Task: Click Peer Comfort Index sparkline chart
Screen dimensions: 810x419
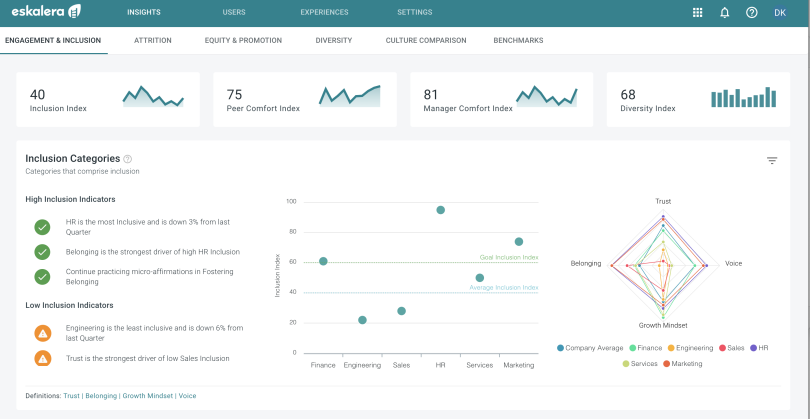Action: point(350,96)
